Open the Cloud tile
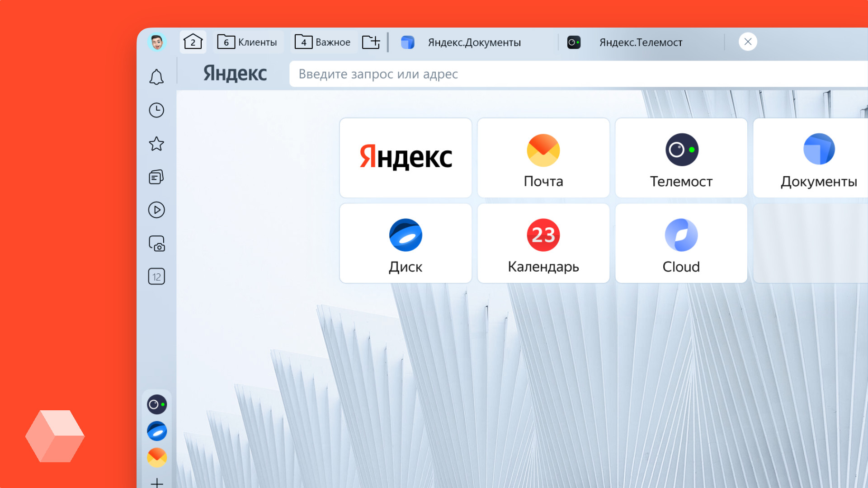Image resolution: width=868 pixels, height=488 pixels. pos(681,243)
